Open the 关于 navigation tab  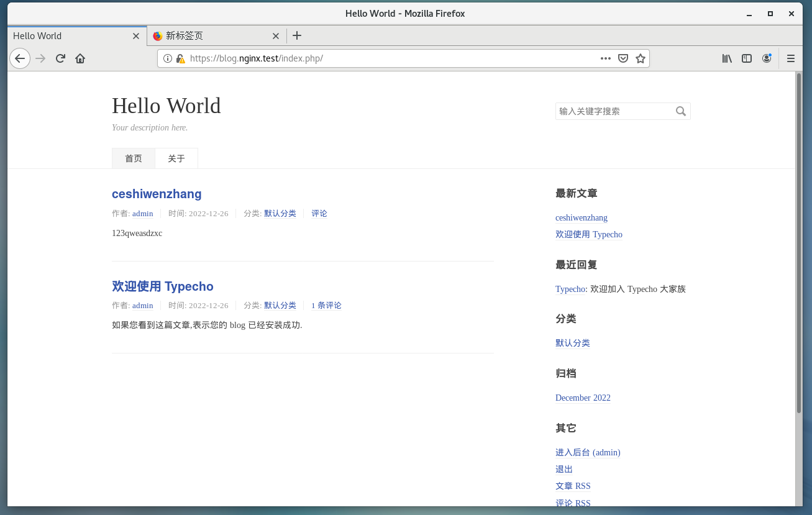tap(176, 158)
